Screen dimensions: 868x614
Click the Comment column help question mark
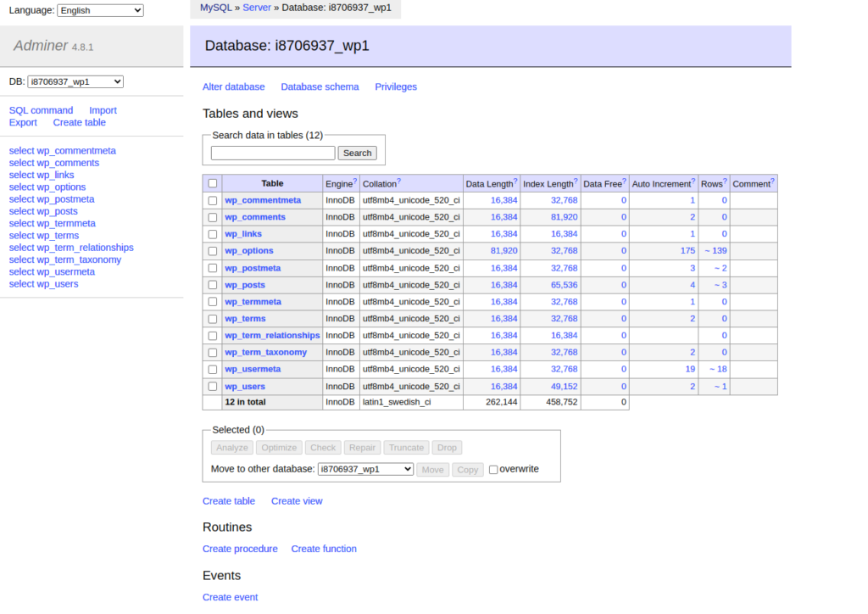tap(773, 181)
